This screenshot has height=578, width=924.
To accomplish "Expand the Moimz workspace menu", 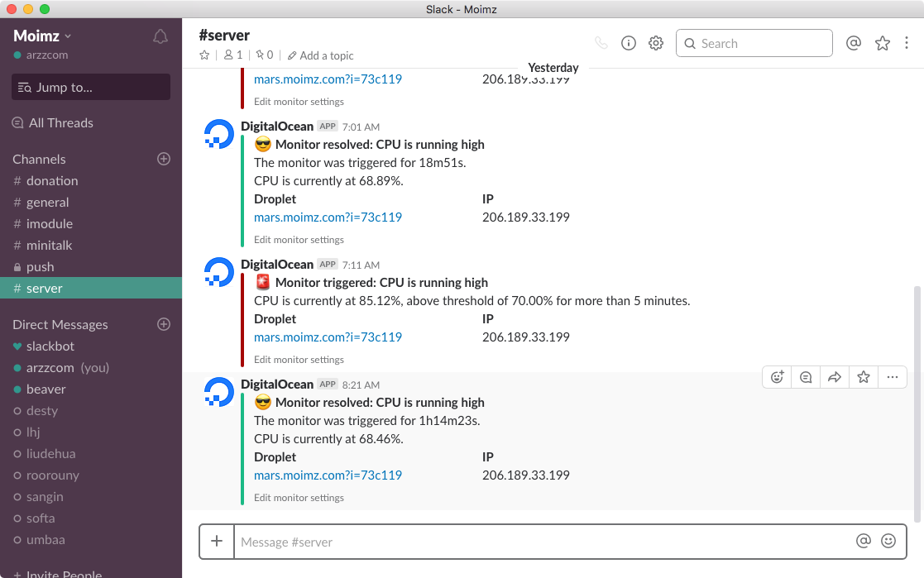I will (x=43, y=36).
